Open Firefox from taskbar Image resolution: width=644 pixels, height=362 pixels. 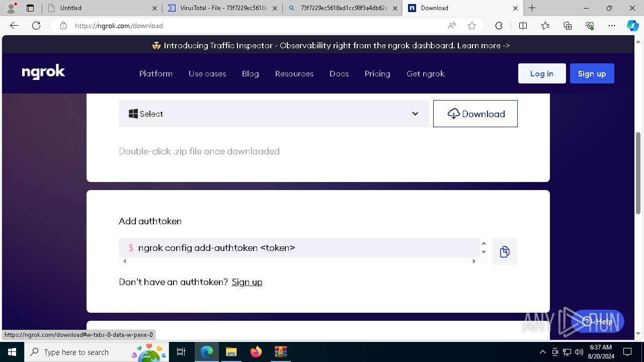click(x=256, y=352)
